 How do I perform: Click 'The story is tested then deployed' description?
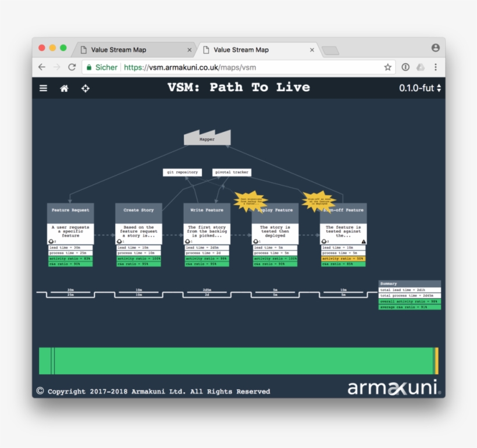pos(275,231)
